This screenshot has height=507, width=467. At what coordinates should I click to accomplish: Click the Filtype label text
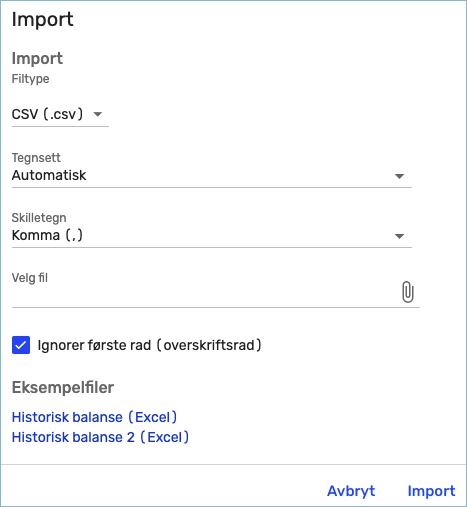coord(30,79)
